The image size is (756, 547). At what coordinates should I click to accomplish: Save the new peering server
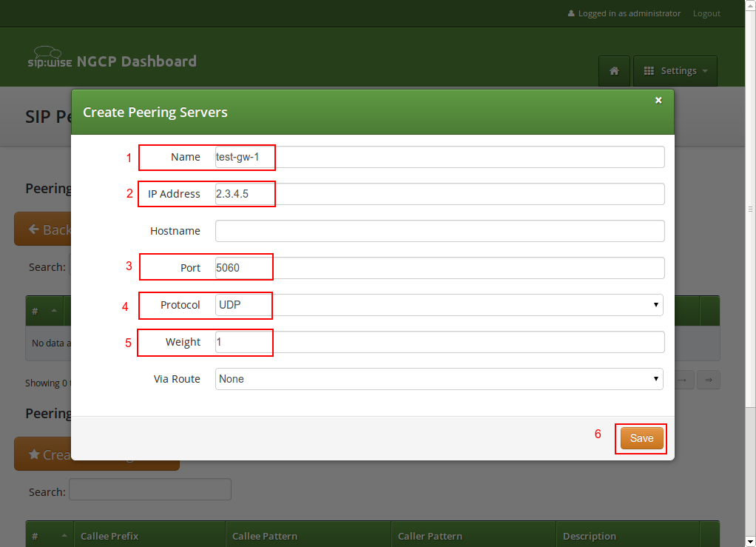tap(642, 438)
